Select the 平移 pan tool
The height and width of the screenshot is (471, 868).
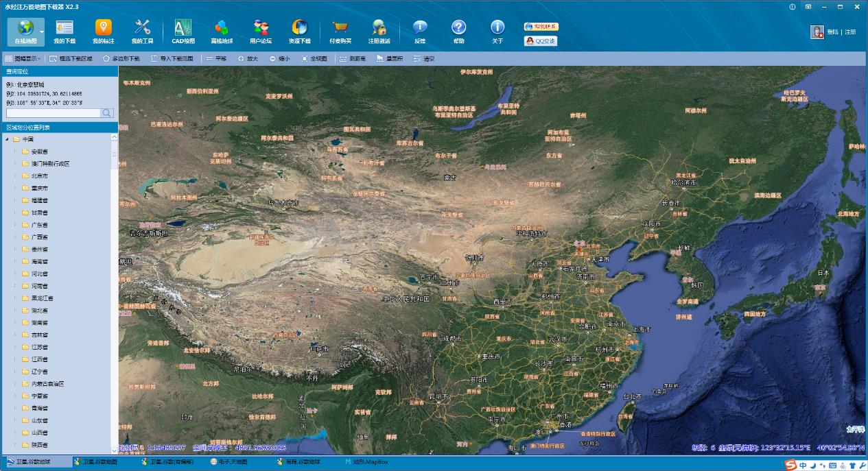215,59
